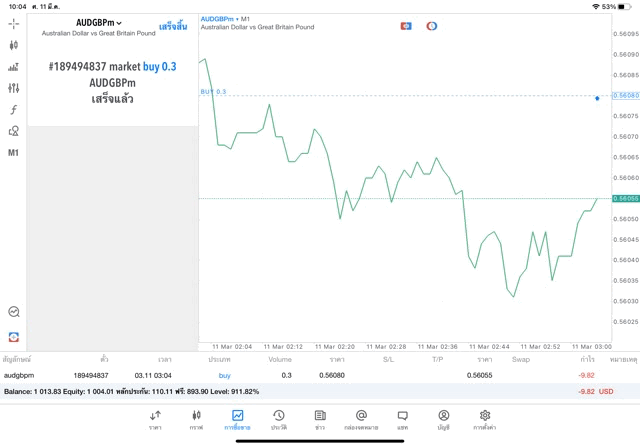Image resolution: width=640 pixels, height=447 pixels.
Task: Toggle the one-click trading icon in bottom-left sidebar
Action: (13, 335)
